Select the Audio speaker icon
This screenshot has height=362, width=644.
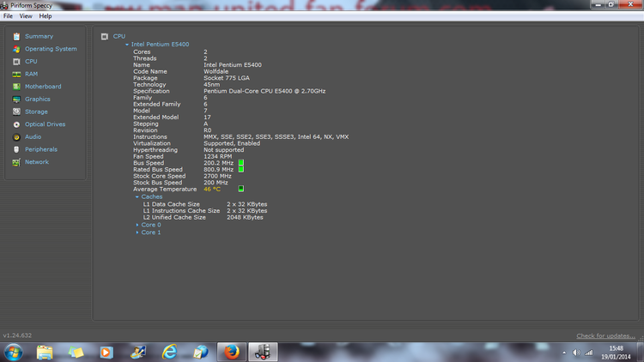click(x=16, y=136)
